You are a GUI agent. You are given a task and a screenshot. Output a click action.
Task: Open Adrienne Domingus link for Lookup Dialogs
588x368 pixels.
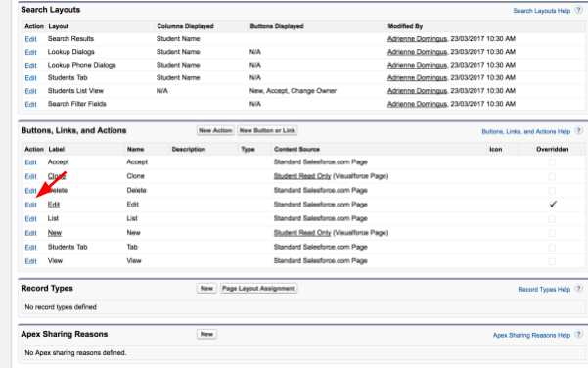pyautogui.click(x=417, y=52)
